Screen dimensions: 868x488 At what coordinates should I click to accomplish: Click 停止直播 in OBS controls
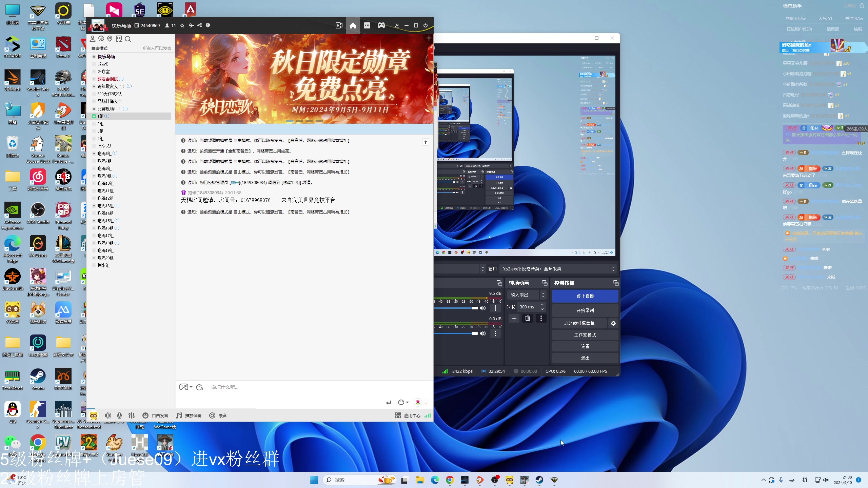[585, 296]
